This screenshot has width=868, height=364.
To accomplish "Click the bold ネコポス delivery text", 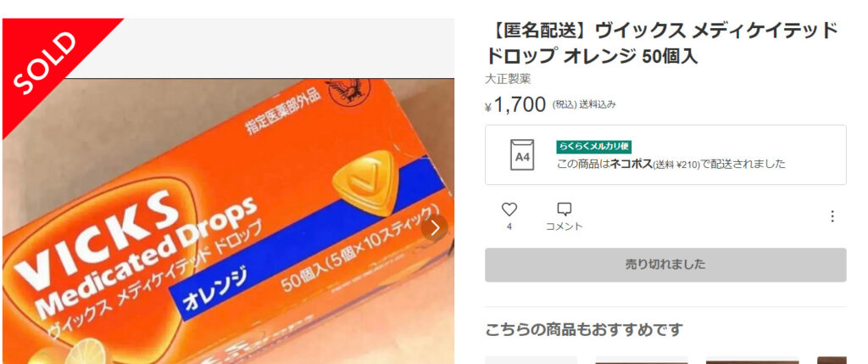I will tap(631, 164).
